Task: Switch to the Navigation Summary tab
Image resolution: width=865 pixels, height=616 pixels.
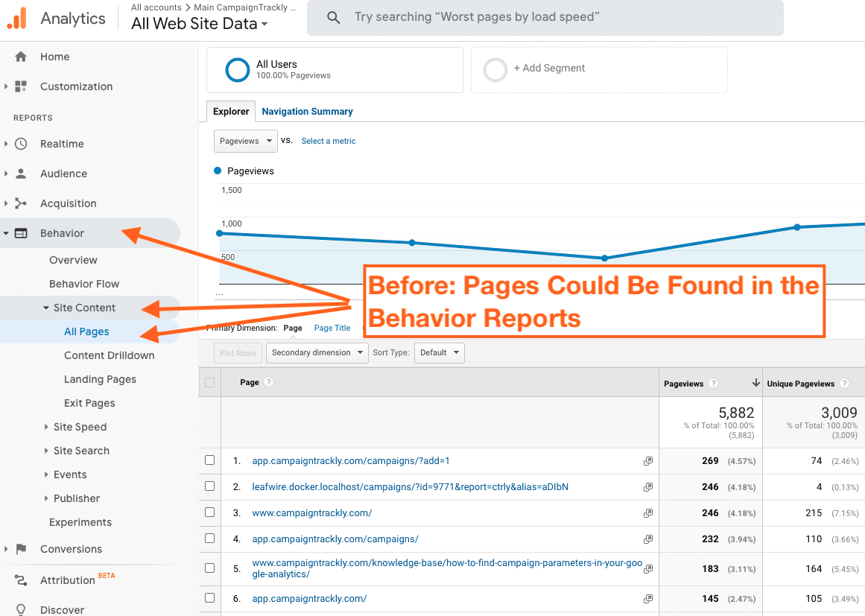Action: tap(307, 112)
